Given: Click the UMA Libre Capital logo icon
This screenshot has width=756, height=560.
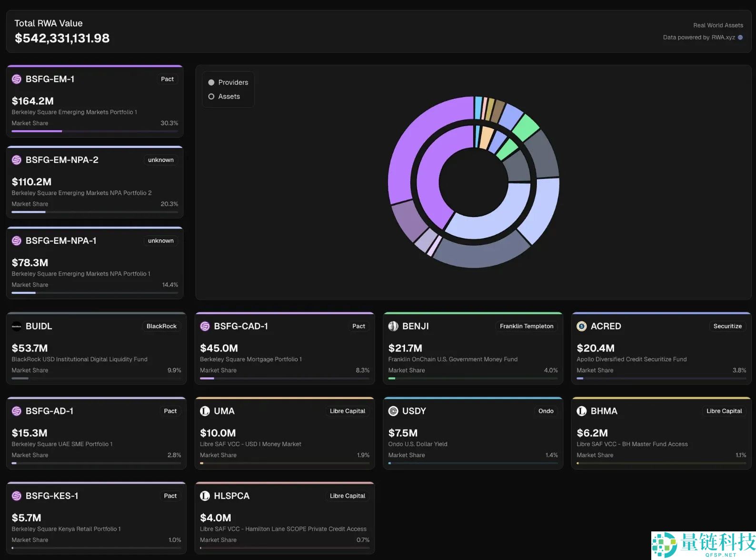Looking at the screenshot, I should click(205, 411).
